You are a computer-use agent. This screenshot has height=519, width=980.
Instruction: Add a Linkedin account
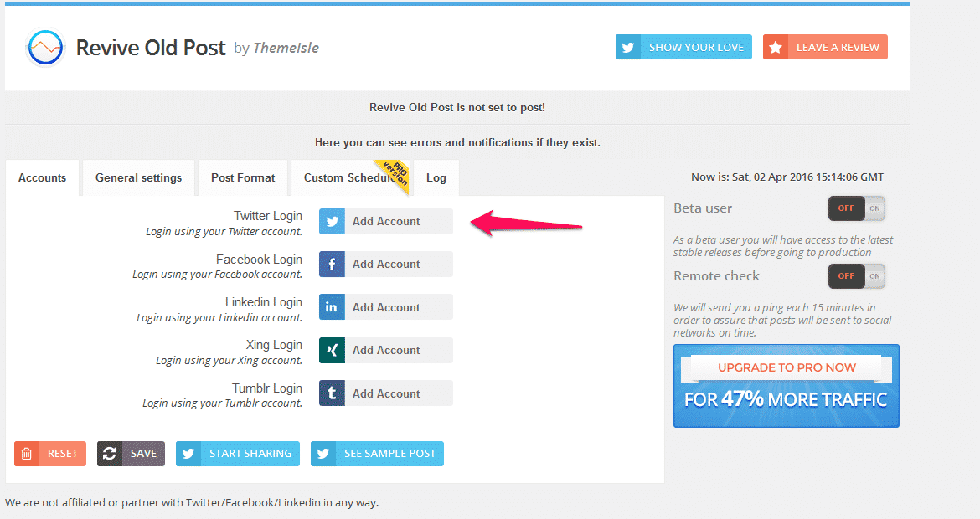(386, 307)
